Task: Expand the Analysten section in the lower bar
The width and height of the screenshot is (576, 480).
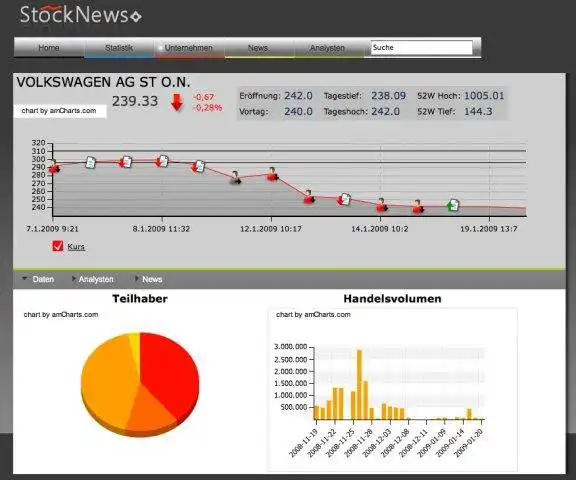Action: pos(93,279)
